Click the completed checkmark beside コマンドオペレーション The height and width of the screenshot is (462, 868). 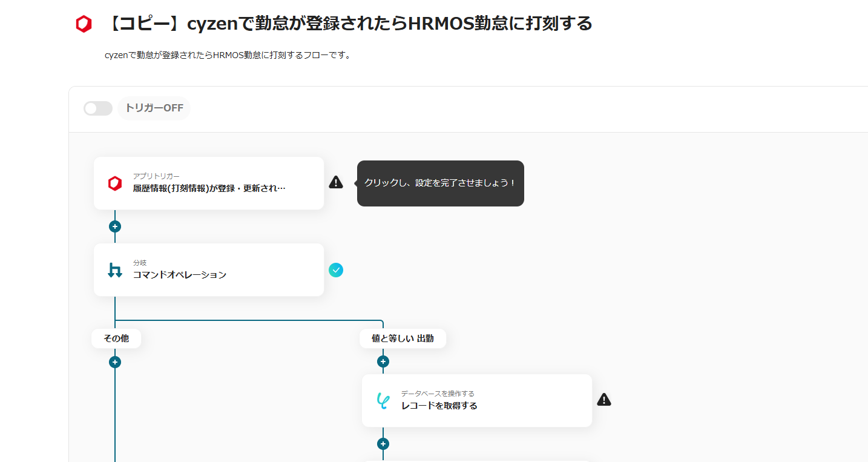coord(336,270)
